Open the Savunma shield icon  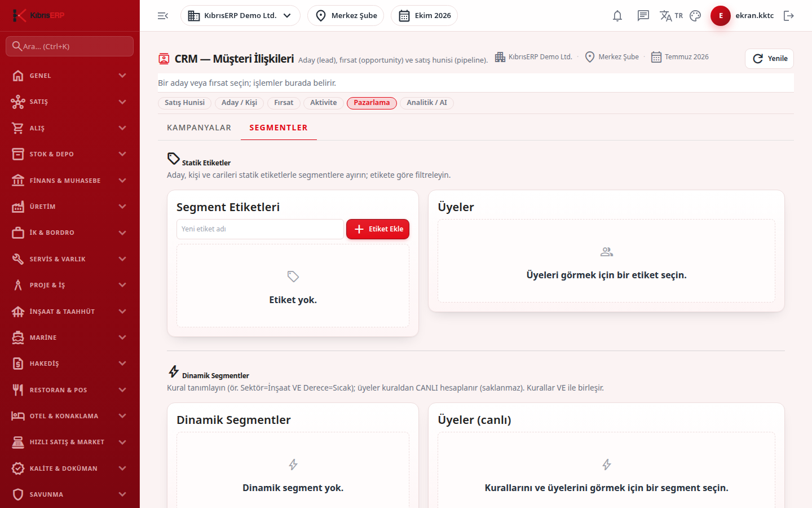18,494
